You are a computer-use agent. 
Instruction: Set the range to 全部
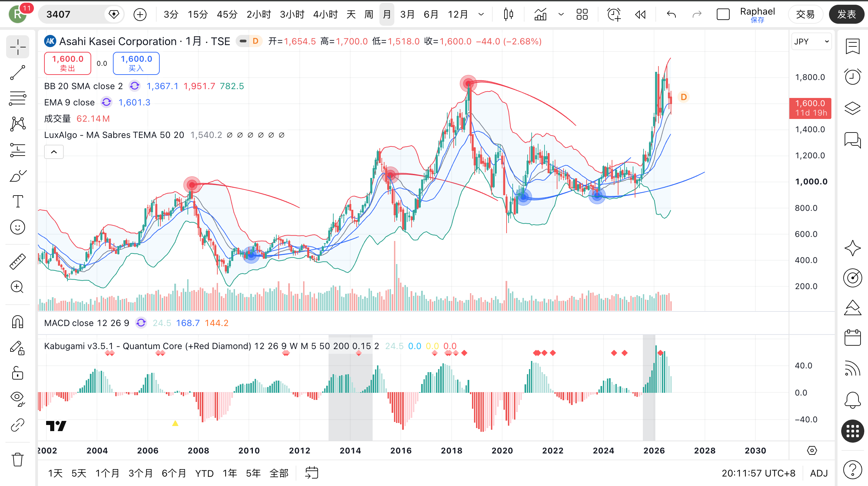pos(279,473)
